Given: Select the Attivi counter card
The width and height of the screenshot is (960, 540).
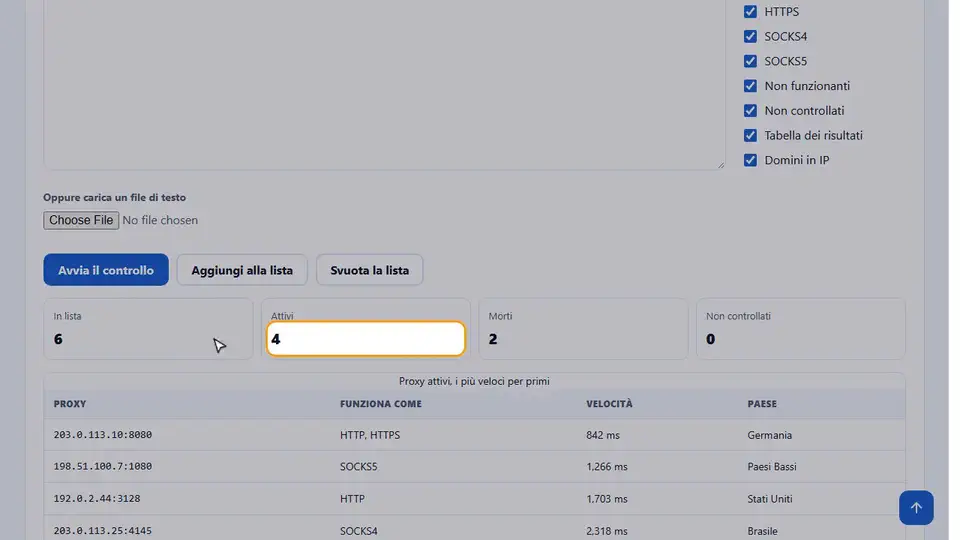Looking at the screenshot, I should pyautogui.click(x=366, y=329).
